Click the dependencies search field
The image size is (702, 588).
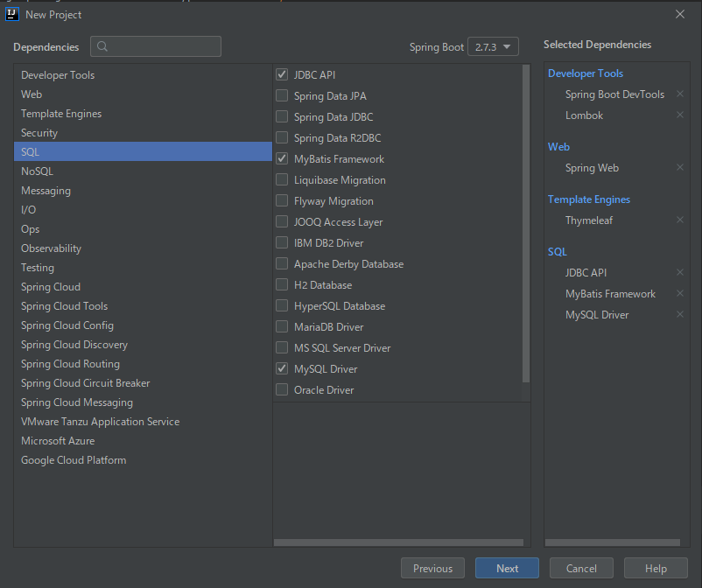point(156,46)
